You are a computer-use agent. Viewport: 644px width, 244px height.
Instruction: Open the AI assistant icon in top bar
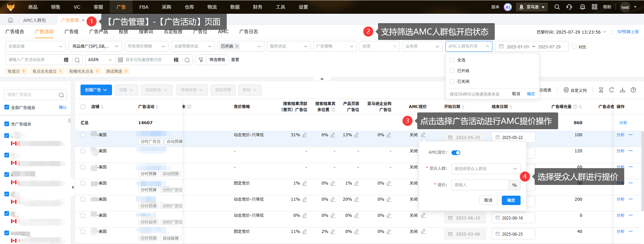[508, 7]
